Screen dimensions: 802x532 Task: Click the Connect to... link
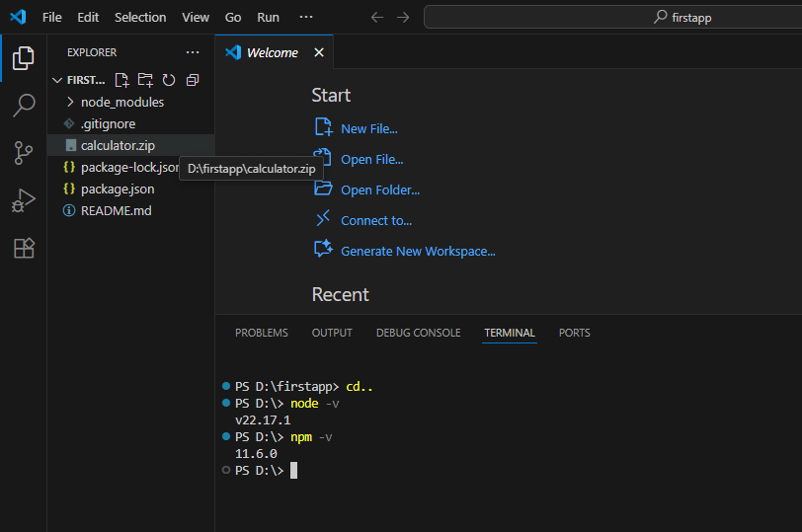tap(376, 221)
